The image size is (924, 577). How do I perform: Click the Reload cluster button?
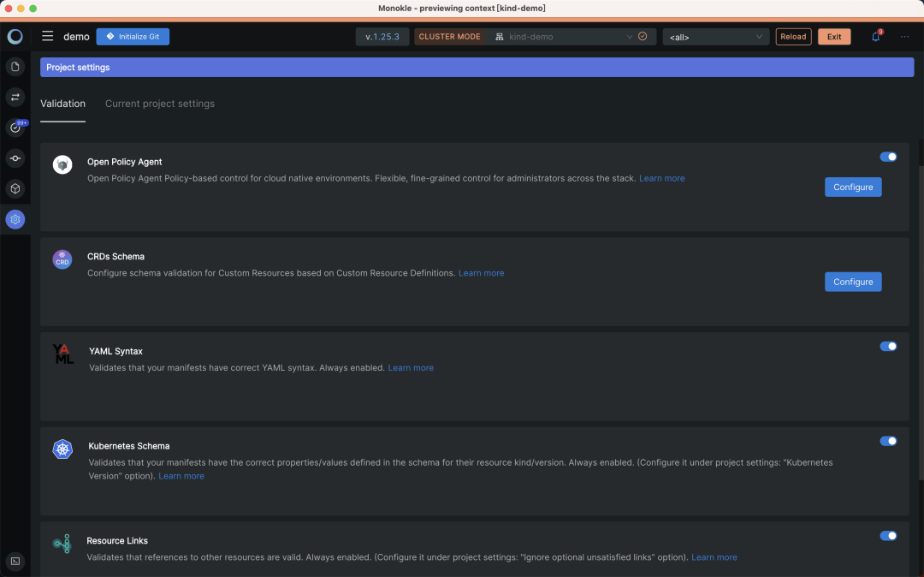793,37
